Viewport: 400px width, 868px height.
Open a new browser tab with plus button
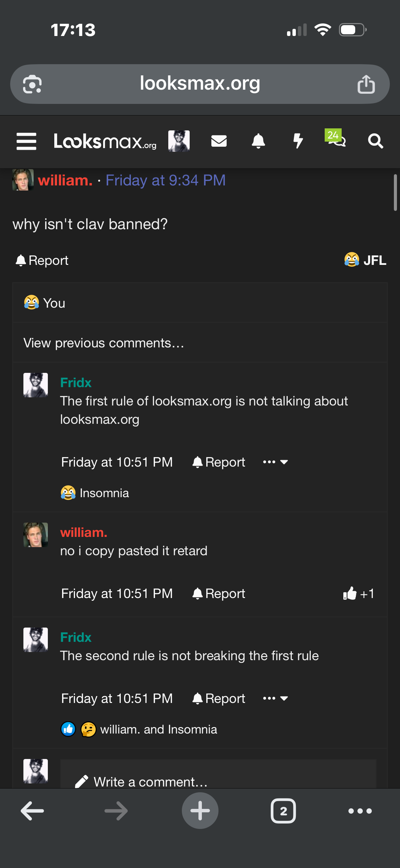click(200, 811)
